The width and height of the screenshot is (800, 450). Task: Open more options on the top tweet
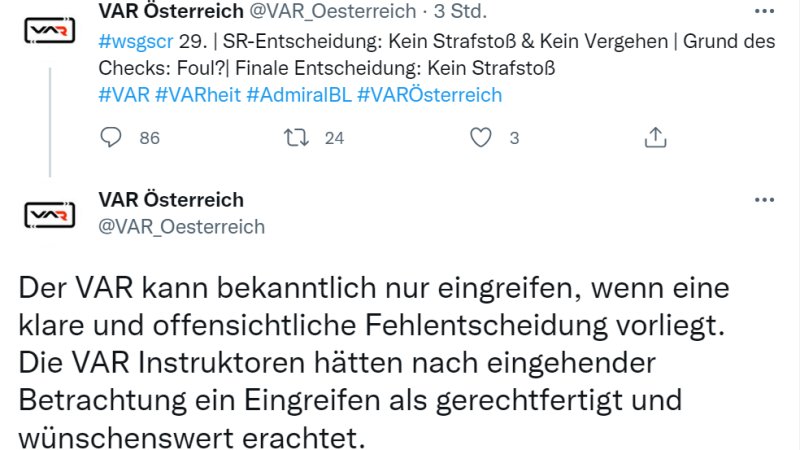tap(764, 14)
